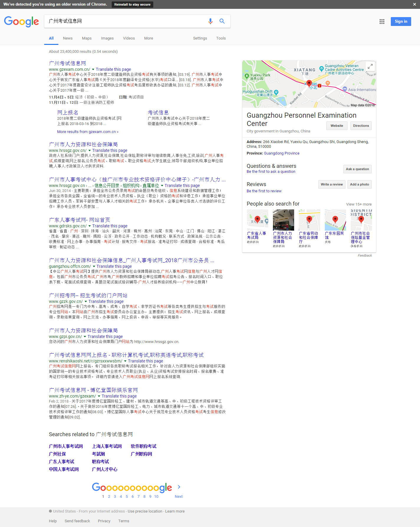Click View 15+ more link
Image resolution: width=420 pixels, height=527 pixels.
[x=359, y=204]
